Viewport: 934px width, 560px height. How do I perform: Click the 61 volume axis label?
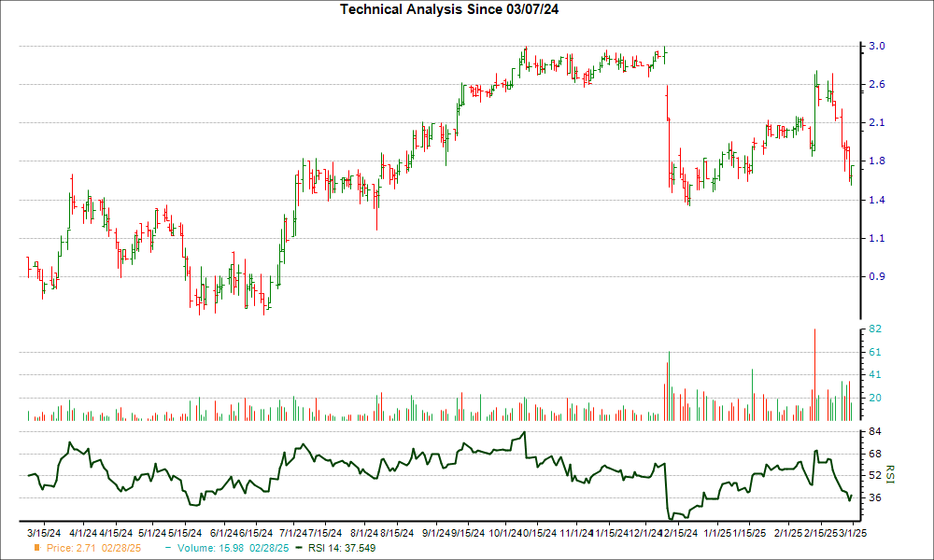875,352
